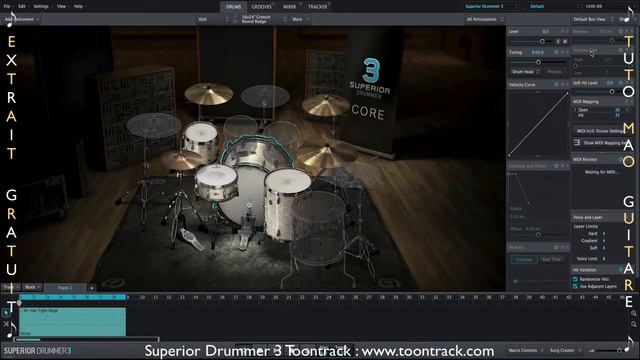Select the X mute tool in timeline

coord(6,324)
